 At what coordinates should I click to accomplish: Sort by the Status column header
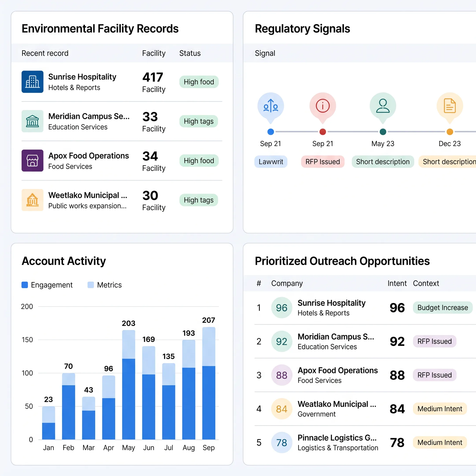tap(190, 53)
